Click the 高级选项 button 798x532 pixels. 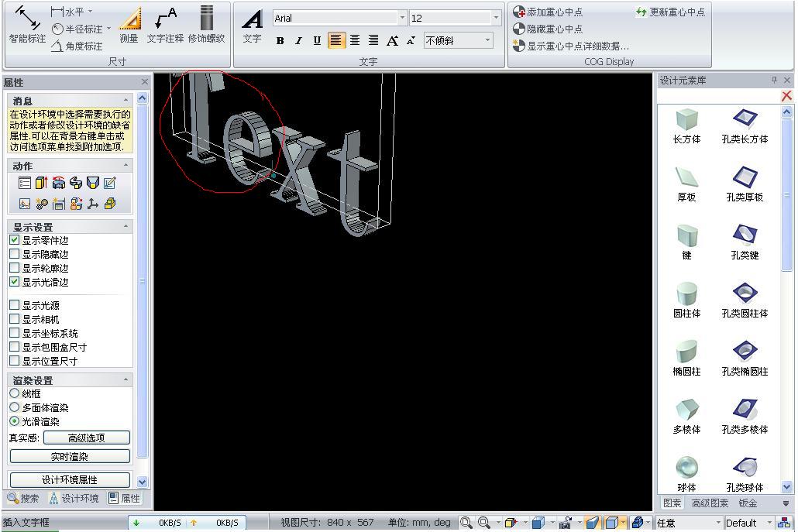87,438
